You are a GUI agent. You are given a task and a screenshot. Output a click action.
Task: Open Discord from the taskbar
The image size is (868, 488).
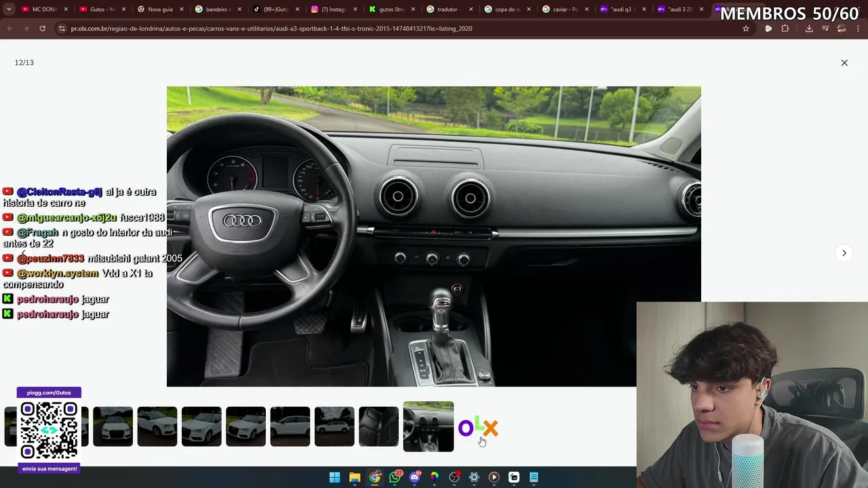coord(414,477)
